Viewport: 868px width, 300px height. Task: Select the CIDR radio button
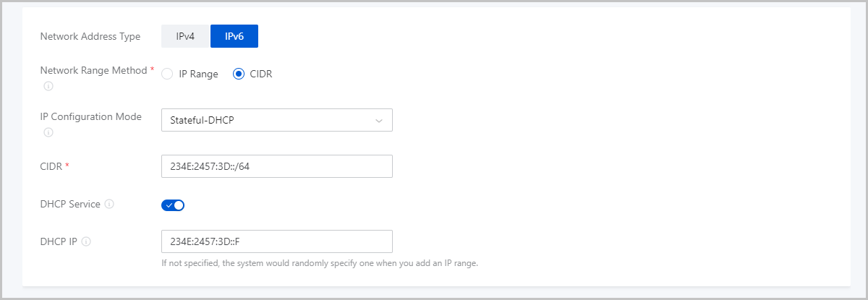point(239,74)
